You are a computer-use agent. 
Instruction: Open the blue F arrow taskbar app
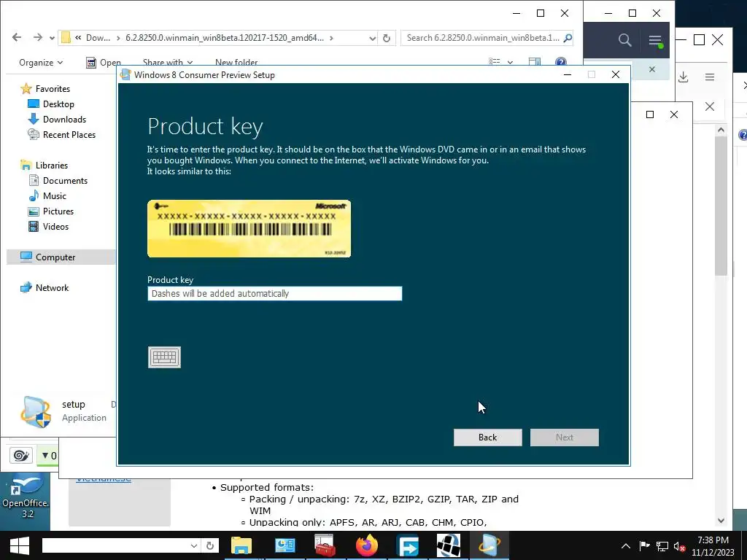[x=408, y=545]
